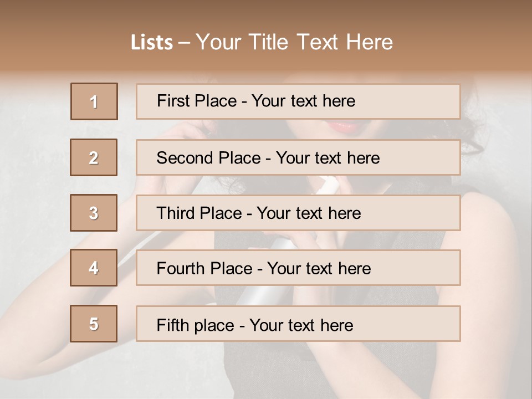Click the number 5 list box

94,324
